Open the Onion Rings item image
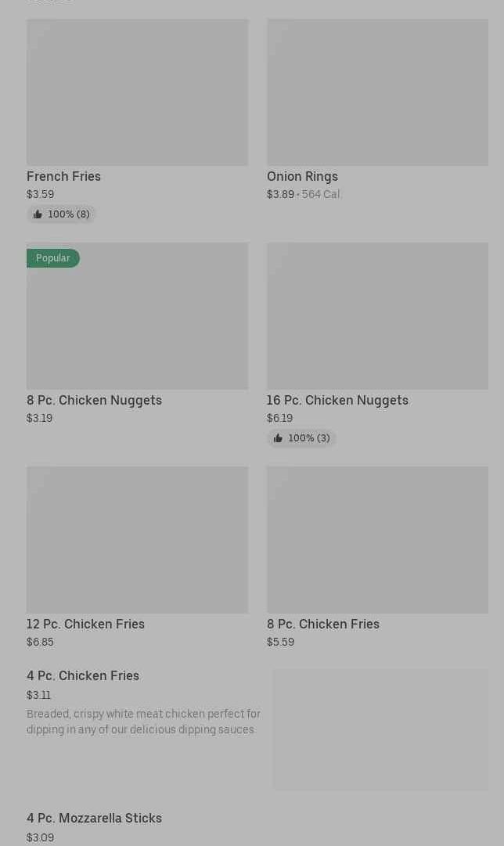The image size is (504, 846). 377,92
